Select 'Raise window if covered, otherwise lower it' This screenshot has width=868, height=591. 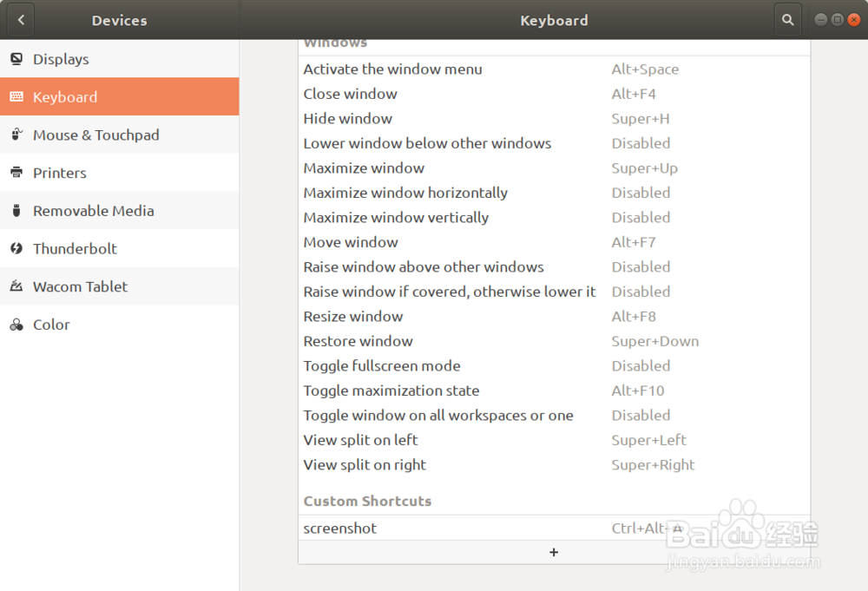point(554,292)
